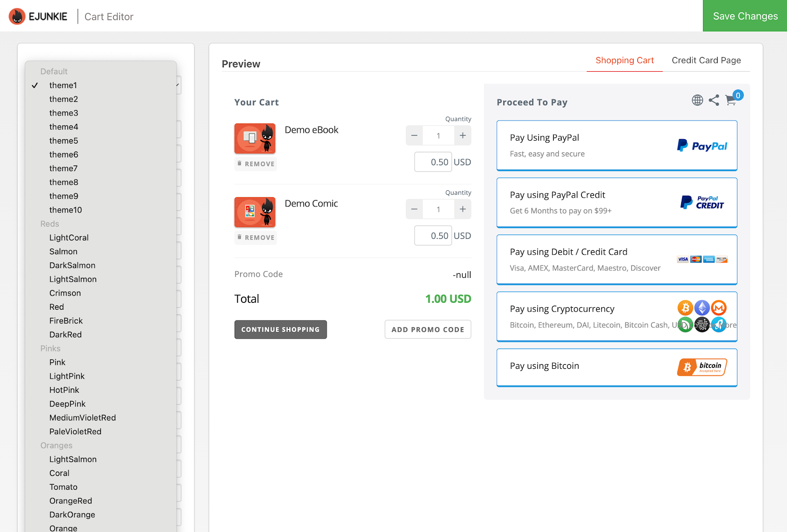787x532 pixels.
Task: Click the PayPal logo icon
Action: pos(702,146)
